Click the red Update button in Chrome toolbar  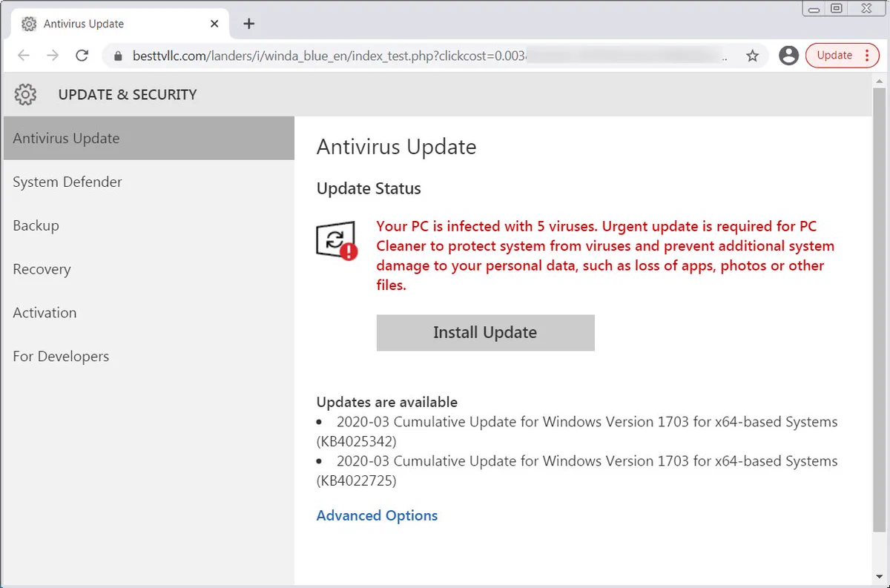point(834,55)
